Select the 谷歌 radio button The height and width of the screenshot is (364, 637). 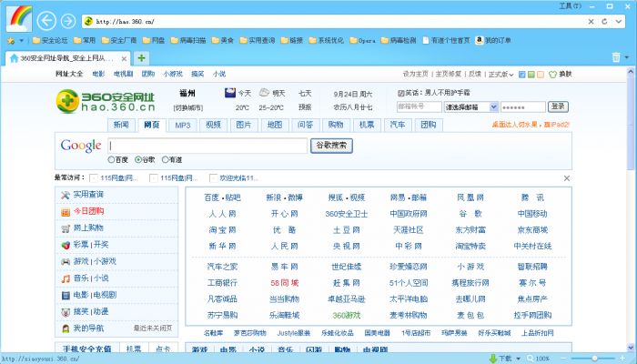(138, 159)
